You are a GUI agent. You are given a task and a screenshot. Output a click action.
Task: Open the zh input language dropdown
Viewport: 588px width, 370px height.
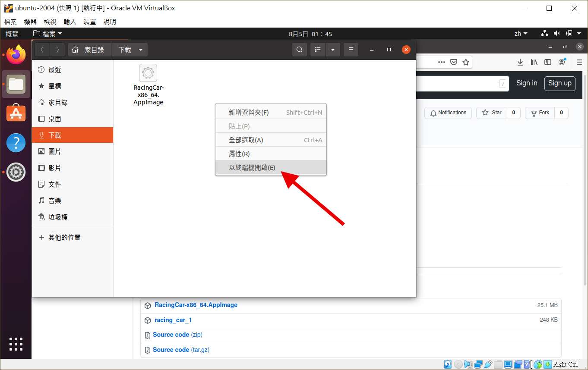pos(521,34)
